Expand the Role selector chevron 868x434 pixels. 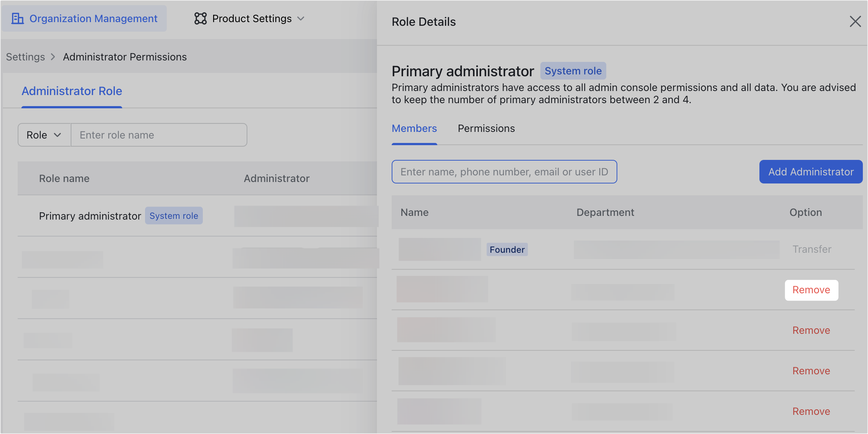coord(58,135)
